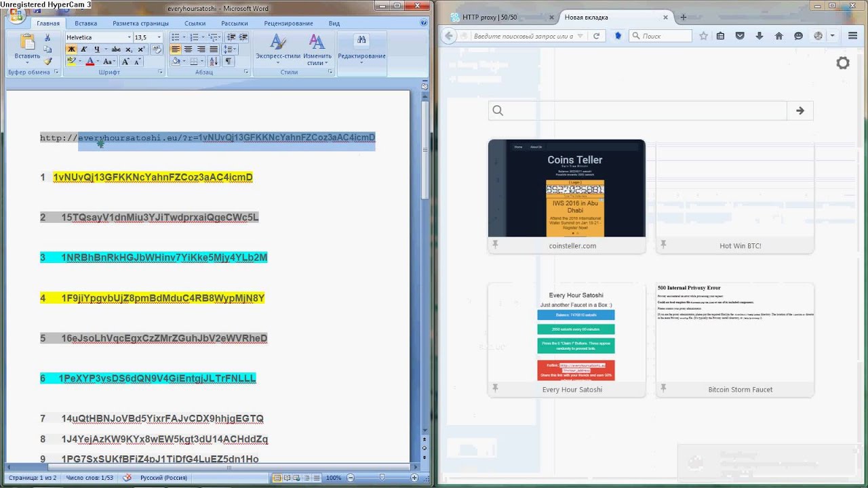This screenshot has height=488, width=868.
Task: Toggle underline (Ч) formatting
Action: click(x=97, y=49)
